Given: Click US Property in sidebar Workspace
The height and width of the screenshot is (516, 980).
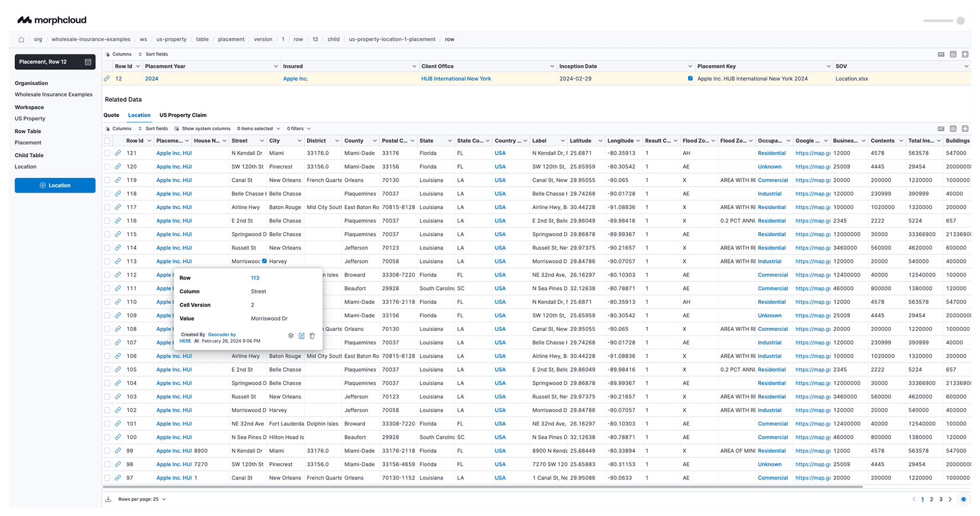Looking at the screenshot, I should pos(30,119).
